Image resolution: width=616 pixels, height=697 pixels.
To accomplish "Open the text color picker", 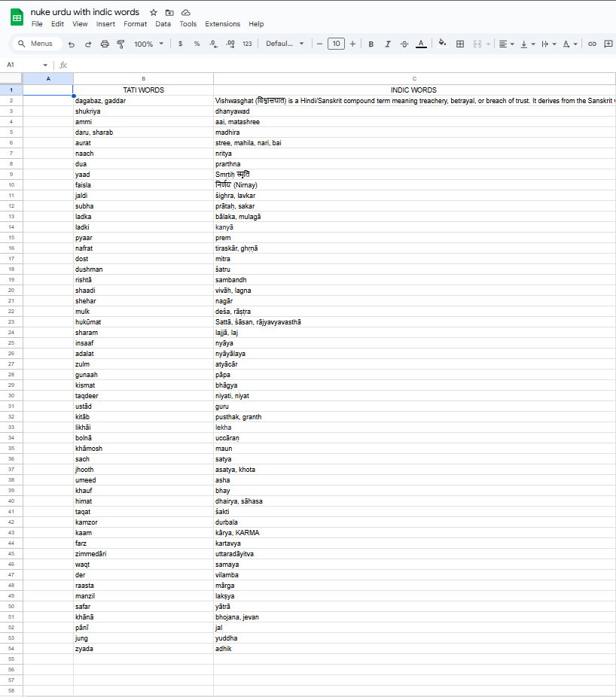I will click(421, 44).
